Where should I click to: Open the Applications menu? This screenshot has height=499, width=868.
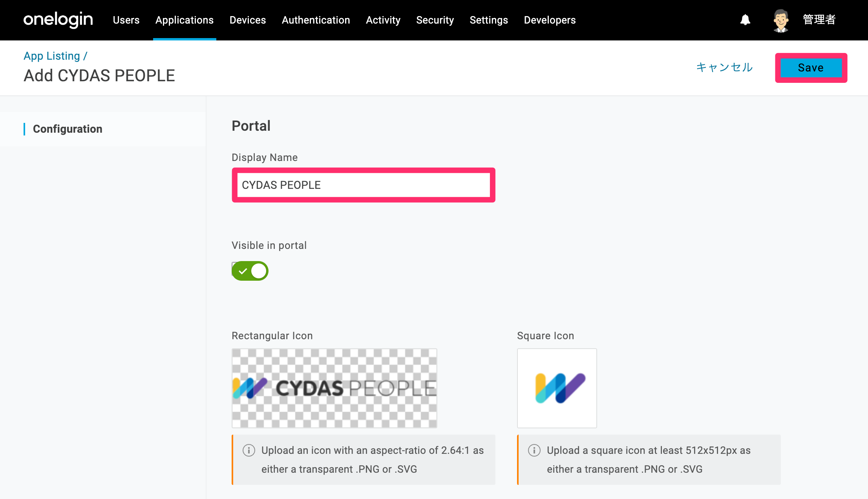coord(185,20)
